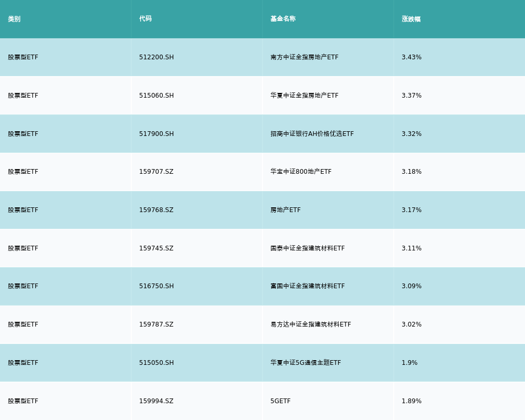Select fund 招商中证银行AH价格优选ETF

[x=312, y=134]
